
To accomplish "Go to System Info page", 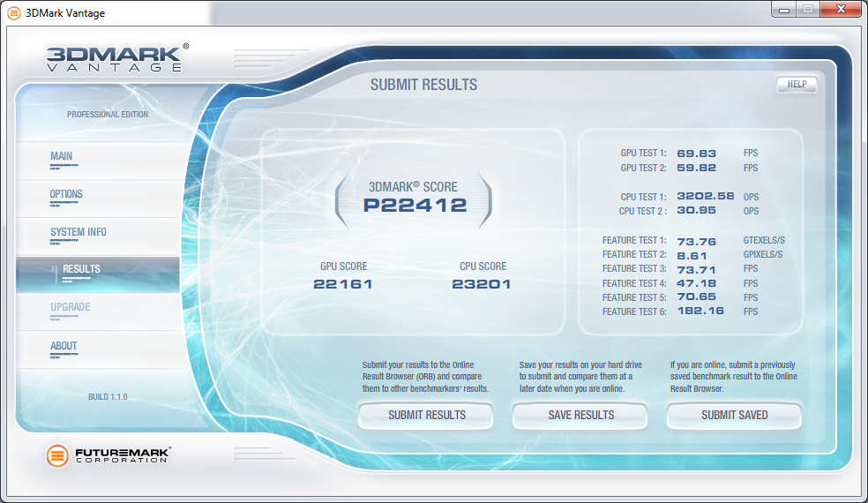I will click(98, 236).
